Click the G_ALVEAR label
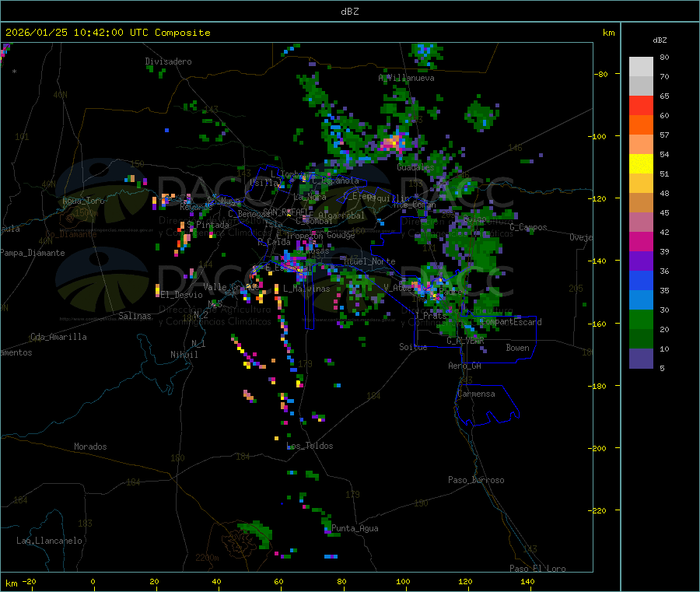 pos(465,341)
